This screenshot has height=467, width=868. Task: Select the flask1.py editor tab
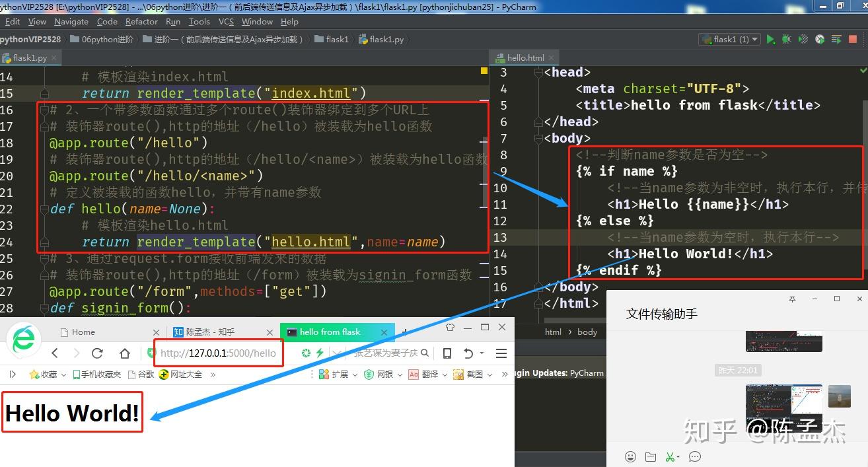coord(30,58)
